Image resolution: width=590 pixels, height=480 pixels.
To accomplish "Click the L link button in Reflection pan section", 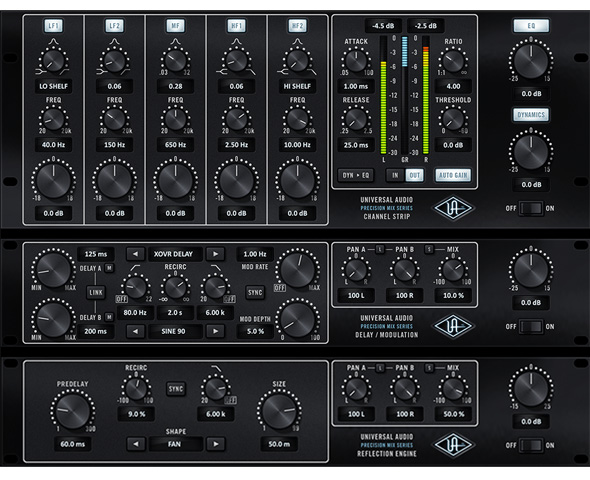I will click(380, 368).
